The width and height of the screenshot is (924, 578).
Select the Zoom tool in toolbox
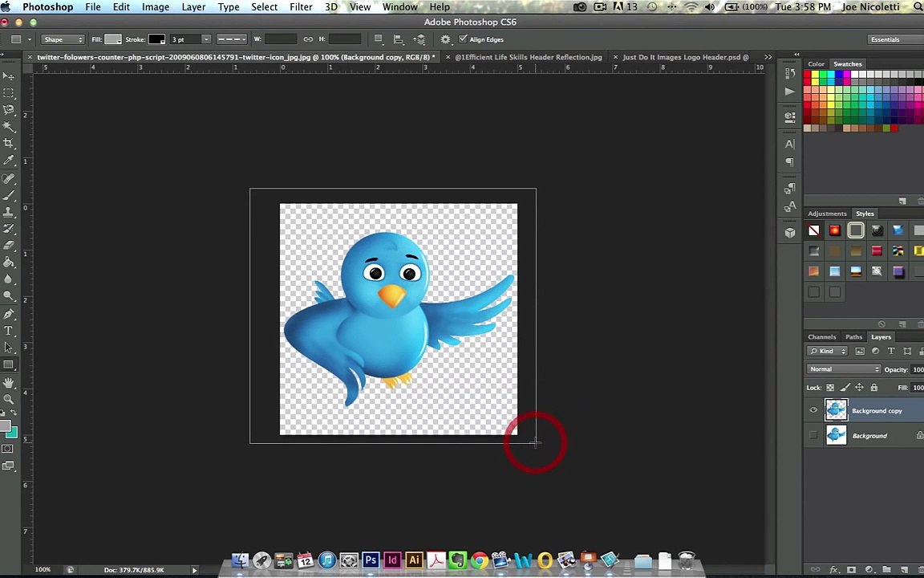pos(8,399)
